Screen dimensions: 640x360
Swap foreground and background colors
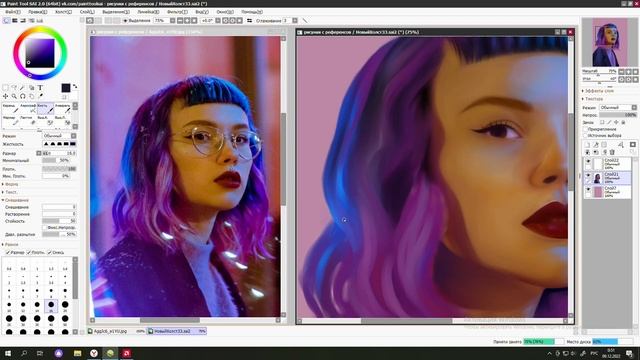(x=75, y=86)
